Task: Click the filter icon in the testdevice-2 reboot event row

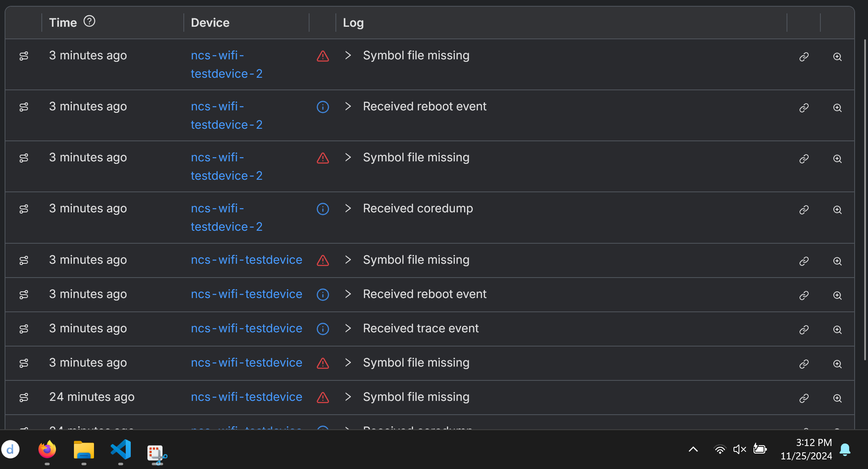Action: coord(24,107)
